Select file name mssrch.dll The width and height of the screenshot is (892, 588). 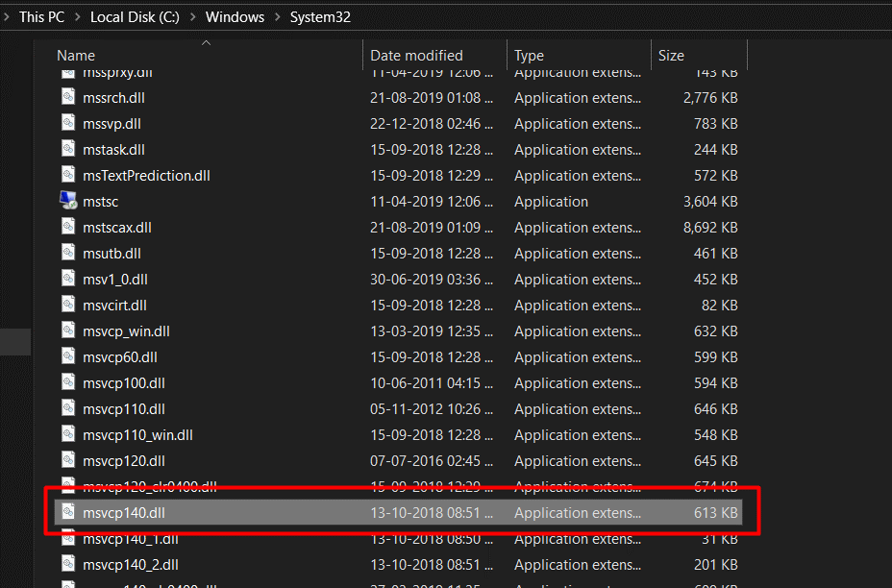(x=113, y=98)
